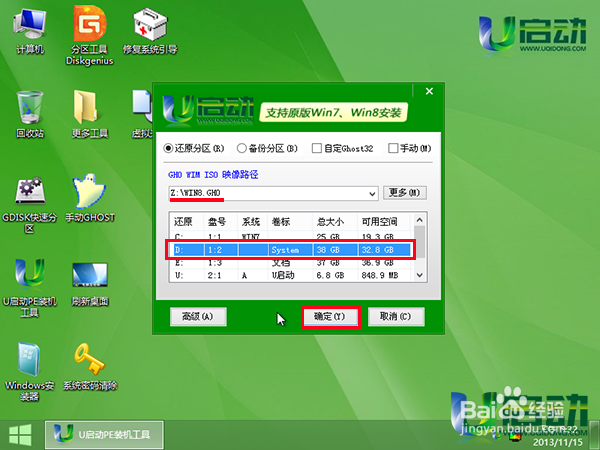The image size is (600, 450).
Task: Click the 系统 column header
Action: (253, 222)
